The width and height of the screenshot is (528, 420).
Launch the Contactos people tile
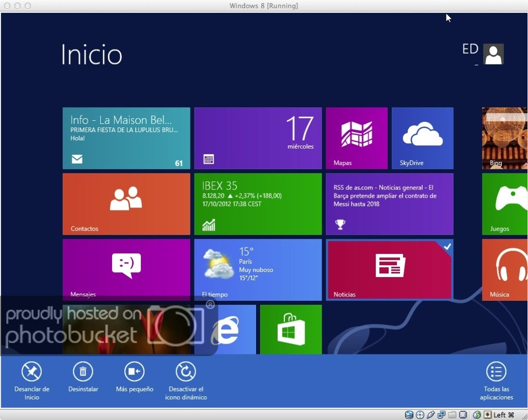click(x=126, y=204)
